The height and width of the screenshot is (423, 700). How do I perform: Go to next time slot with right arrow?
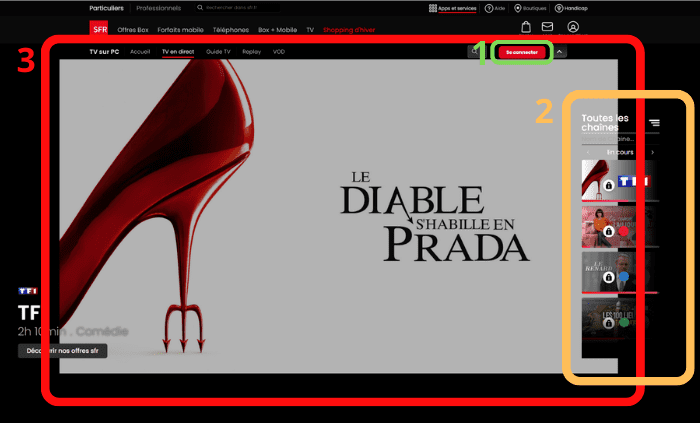[x=653, y=152]
